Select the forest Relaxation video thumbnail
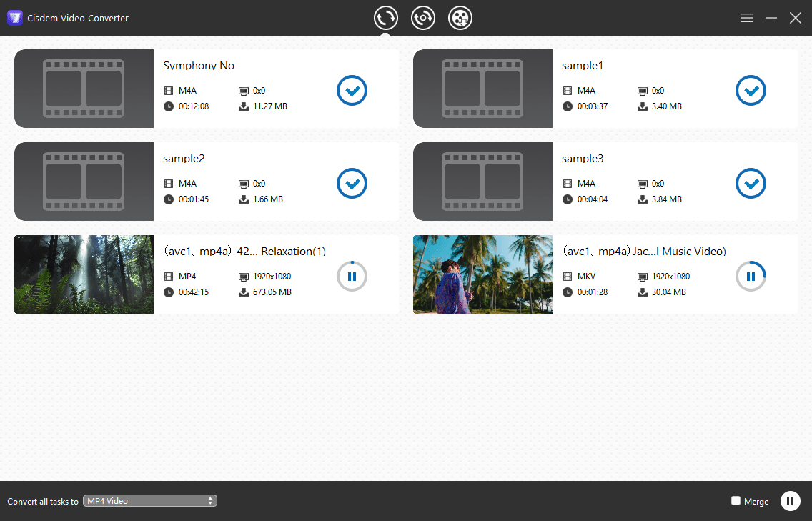The width and height of the screenshot is (812, 521). click(x=84, y=274)
